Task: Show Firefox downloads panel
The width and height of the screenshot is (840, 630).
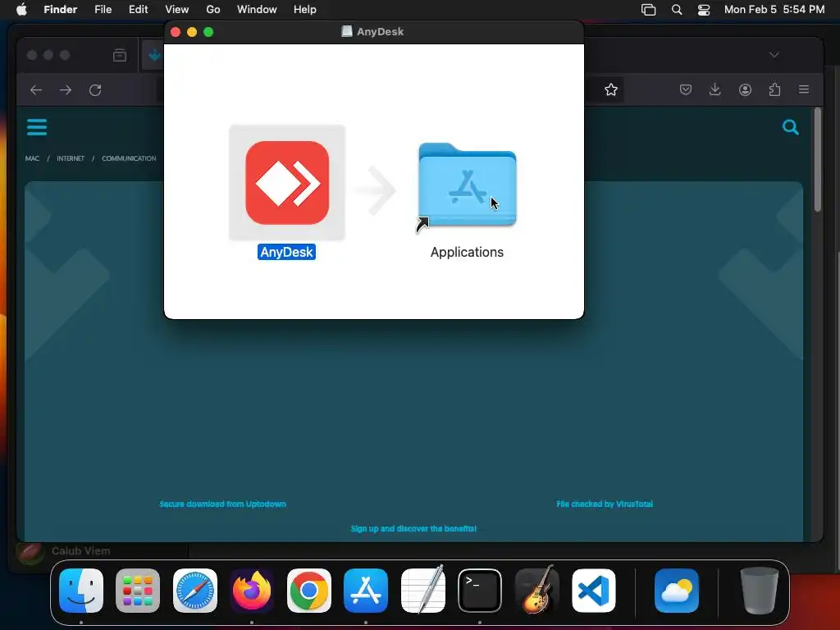Action: pyautogui.click(x=714, y=89)
